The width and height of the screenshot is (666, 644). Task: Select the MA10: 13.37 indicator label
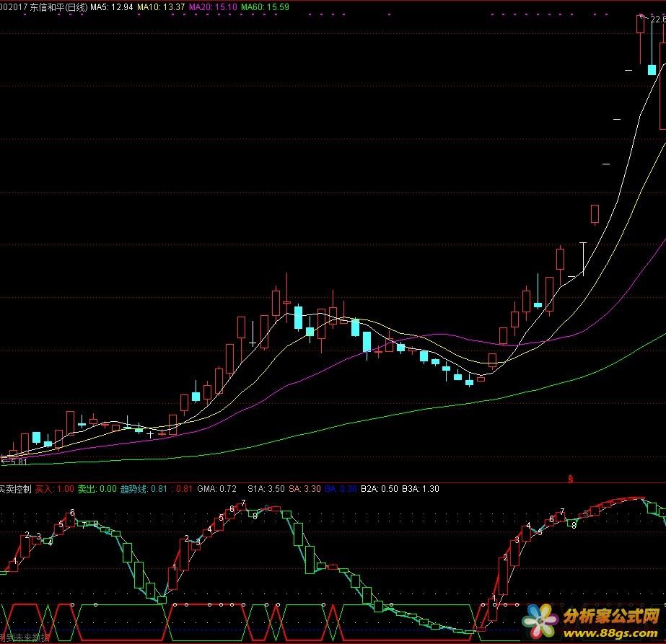coord(161,7)
